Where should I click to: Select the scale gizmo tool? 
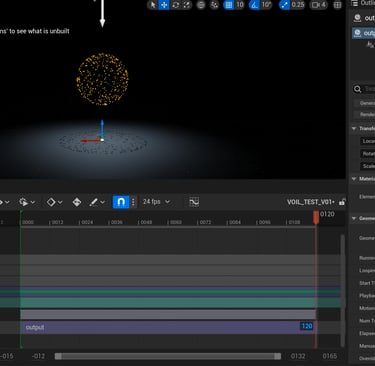pos(187,5)
